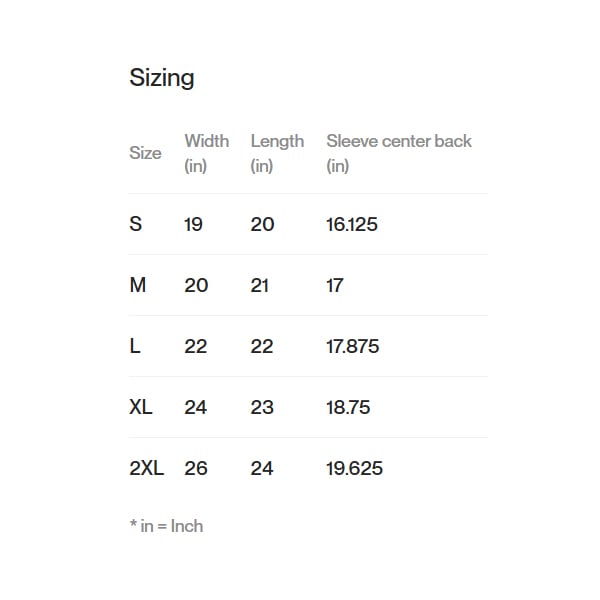Viewport: 600px width, 600px height.
Task: Select the L size row label
Action: coord(135,346)
